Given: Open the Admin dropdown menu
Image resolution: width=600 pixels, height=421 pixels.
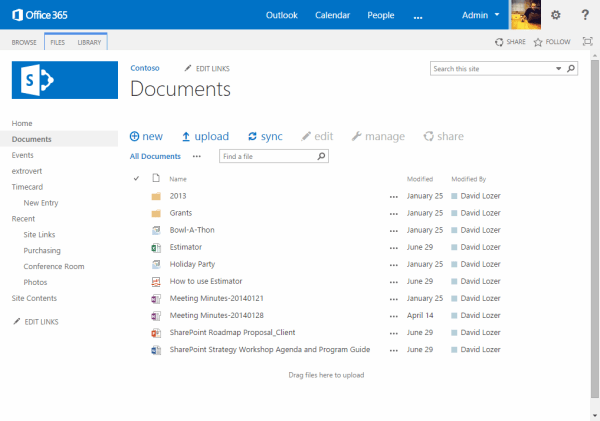Looking at the screenshot, I should point(481,15).
